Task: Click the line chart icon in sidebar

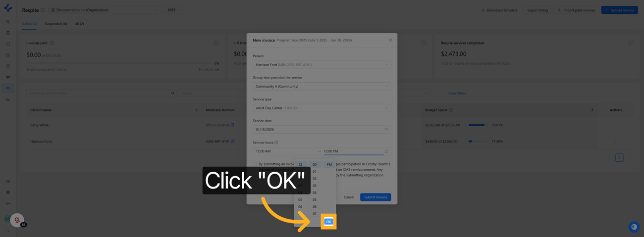Action: [x=8, y=99]
